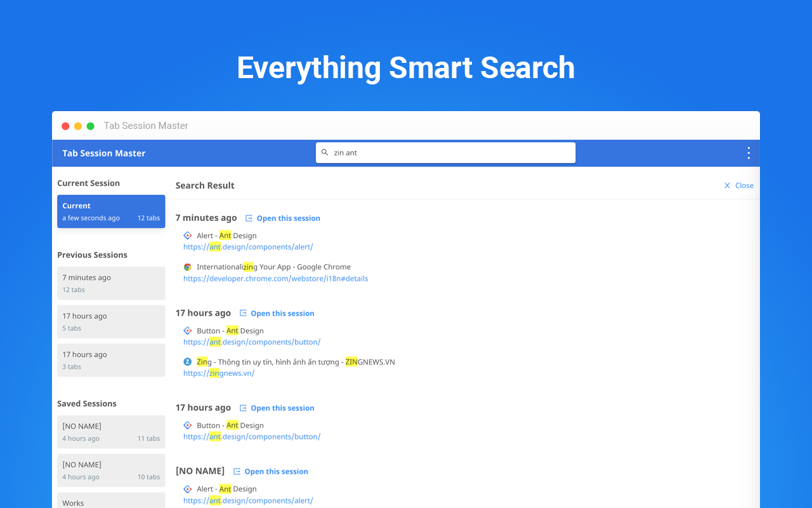
Task: Select saved NO NAME session with 10 tabs
Action: point(111,471)
